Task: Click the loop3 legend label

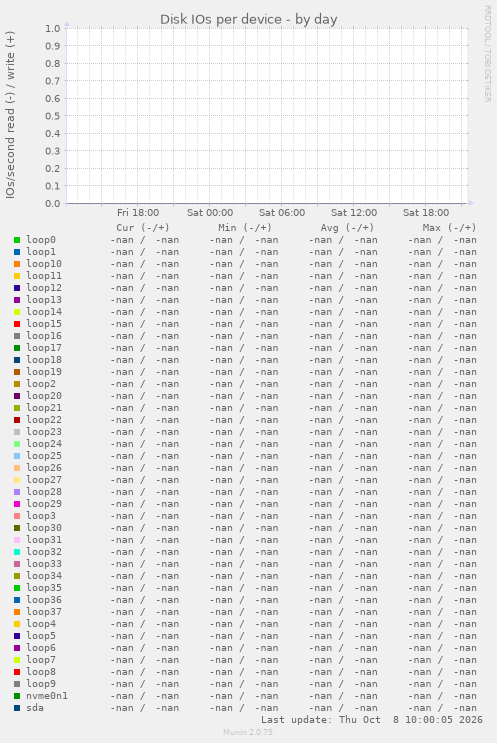Action: pyautogui.click(x=41, y=516)
